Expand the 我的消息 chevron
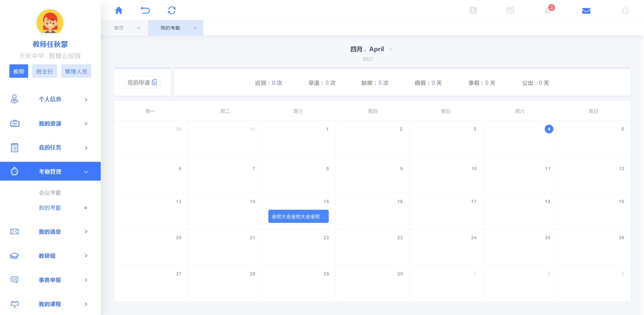 (x=86, y=232)
